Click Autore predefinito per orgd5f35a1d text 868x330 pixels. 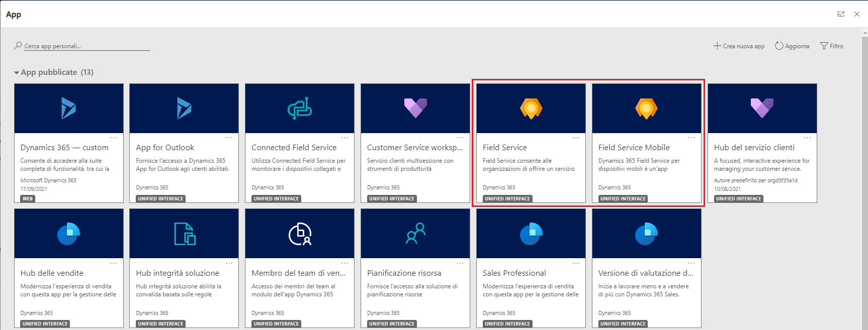[756, 180]
